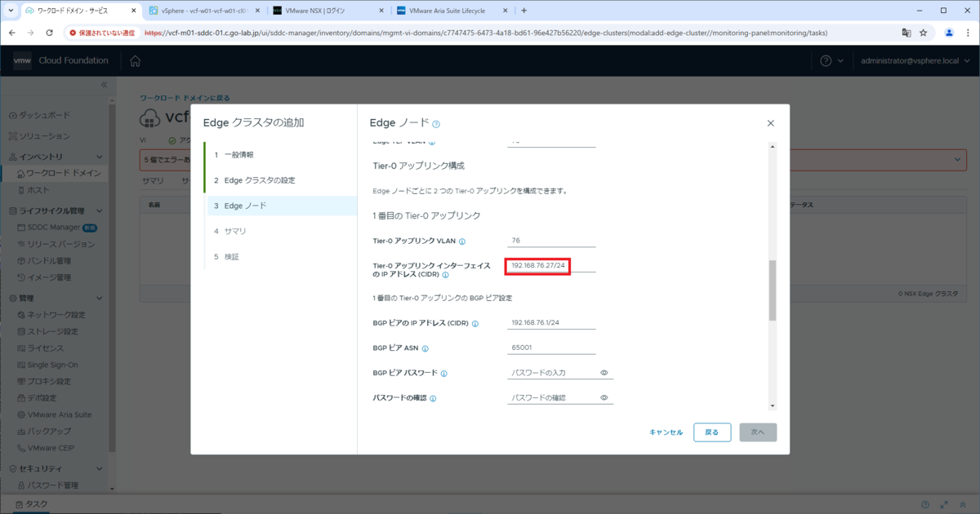
Task: Bookmark this page with star icon
Action: click(923, 33)
